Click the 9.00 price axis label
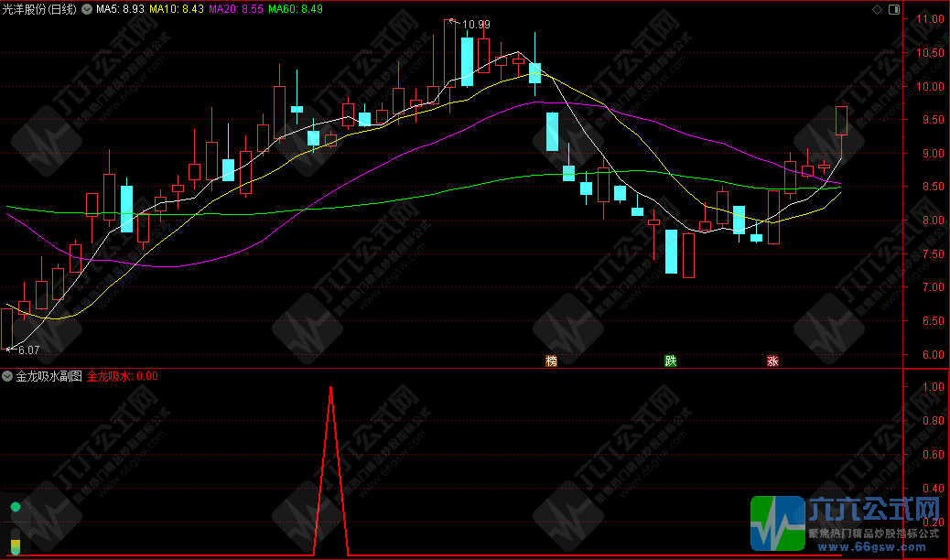The width and height of the screenshot is (950, 560). pyautogui.click(x=933, y=154)
